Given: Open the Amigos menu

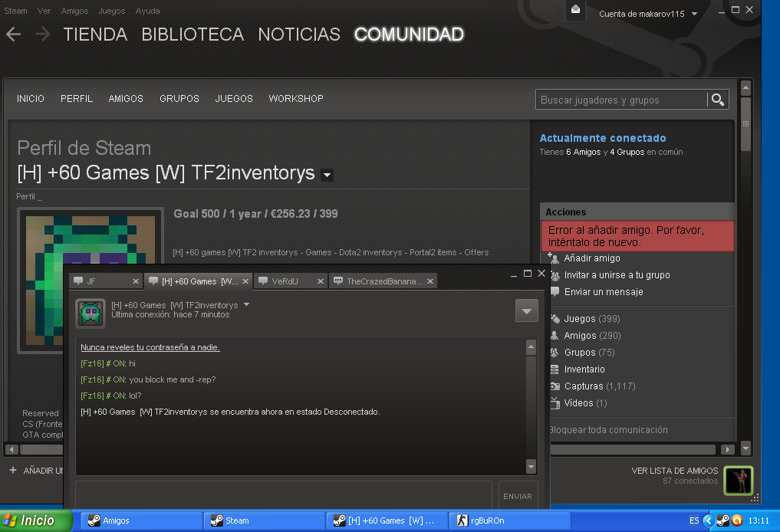Looking at the screenshot, I should coord(74,11).
